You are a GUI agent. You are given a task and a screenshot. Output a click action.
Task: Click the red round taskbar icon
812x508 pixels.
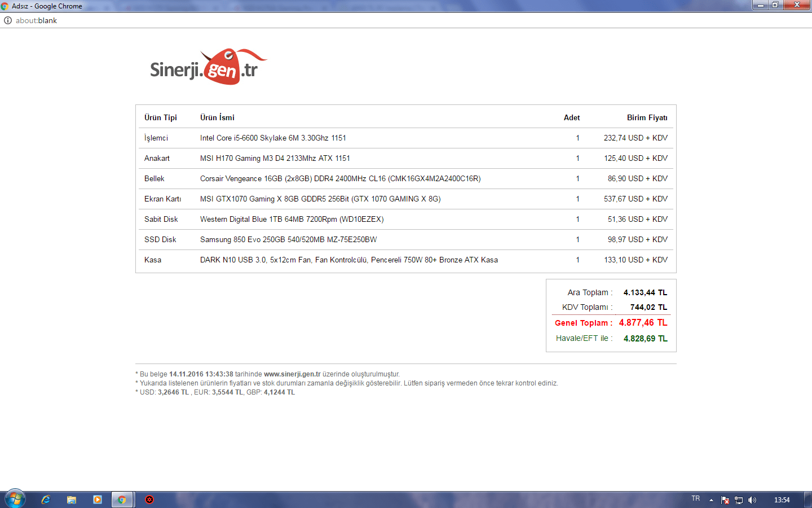[149, 500]
